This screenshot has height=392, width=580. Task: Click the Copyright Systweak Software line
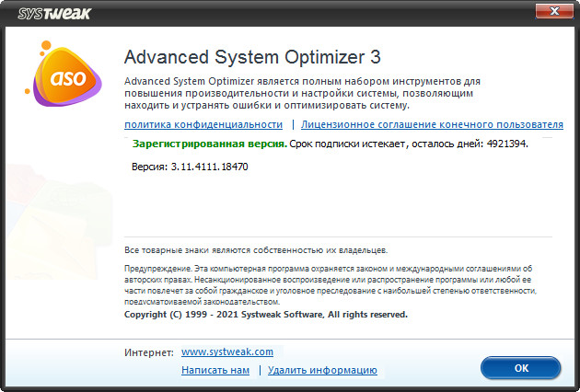[x=265, y=314]
